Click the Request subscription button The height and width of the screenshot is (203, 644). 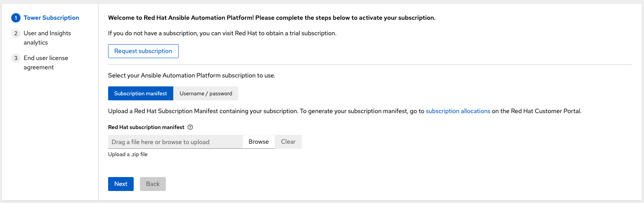click(143, 51)
